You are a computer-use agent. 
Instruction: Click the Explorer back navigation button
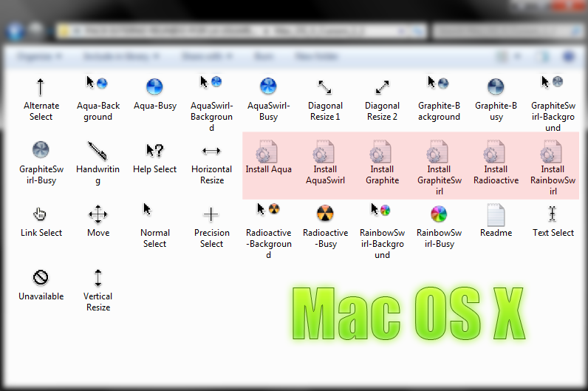[15, 31]
